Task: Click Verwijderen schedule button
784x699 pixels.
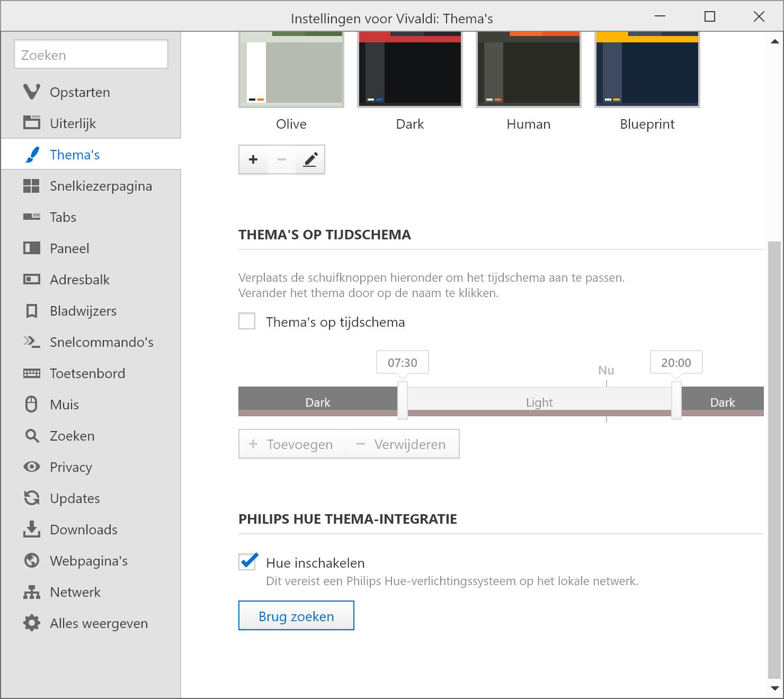Action: click(403, 444)
